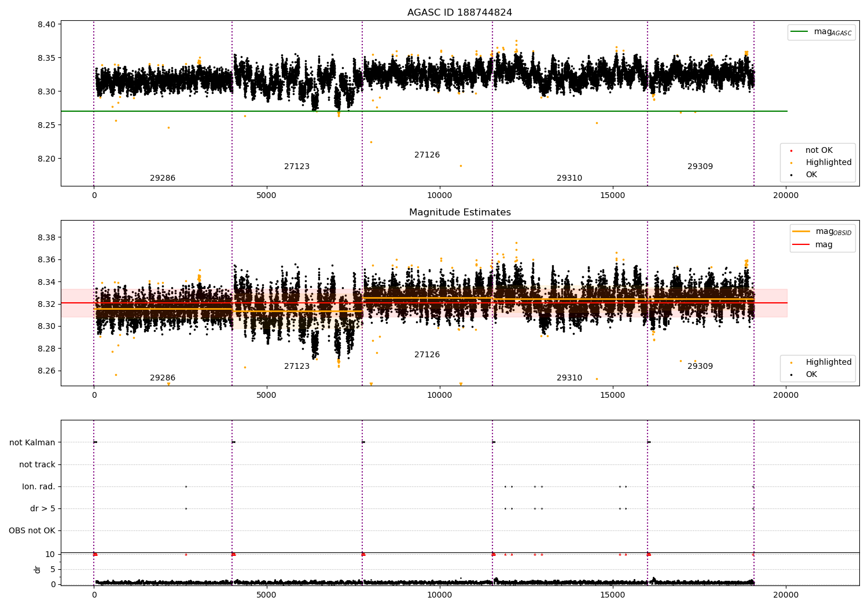Click the 'not track' axis label
The height and width of the screenshot is (608, 868).
(38, 464)
